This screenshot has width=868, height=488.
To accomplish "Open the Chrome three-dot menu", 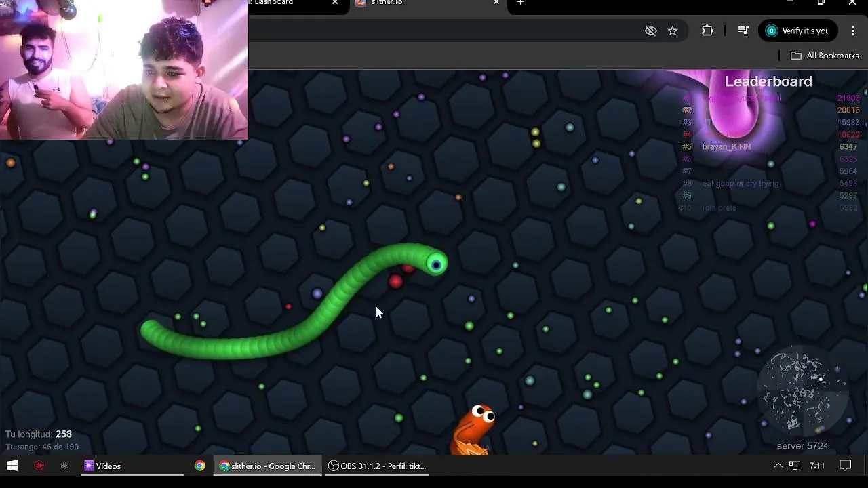I will point(853,30).
